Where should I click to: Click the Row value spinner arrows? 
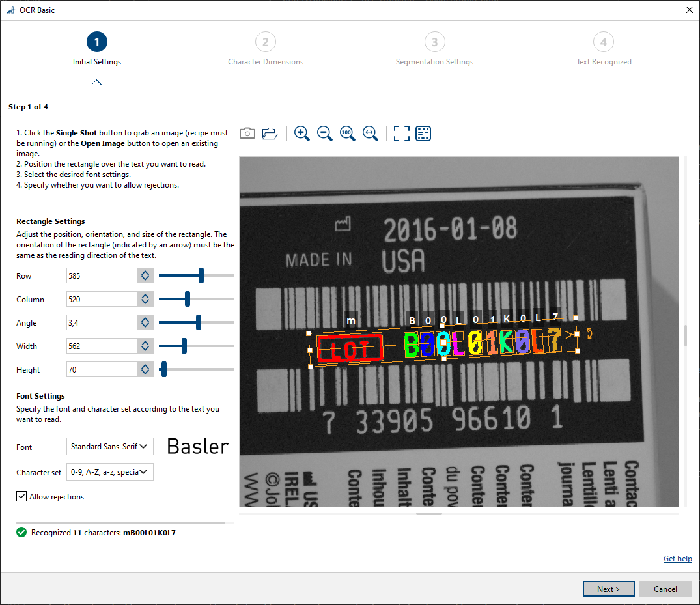pyautogui.click(x=145, y=275)
